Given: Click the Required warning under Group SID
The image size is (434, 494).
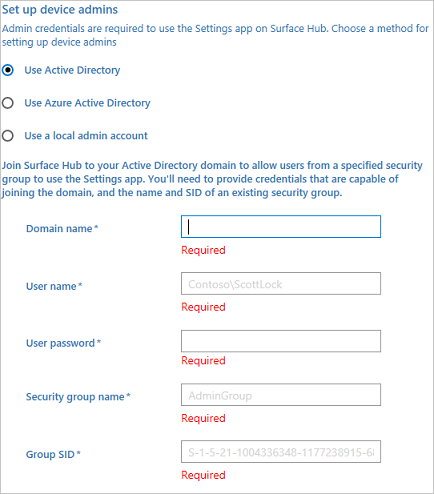Looking at the screenshot, I should [203, 475].
